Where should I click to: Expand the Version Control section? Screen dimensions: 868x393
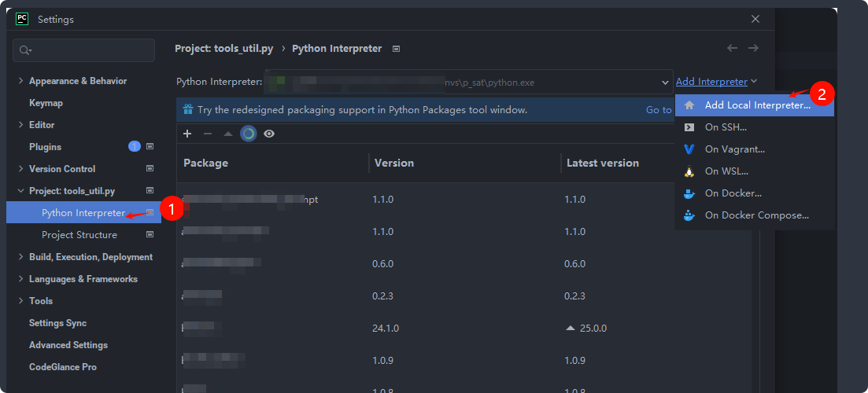point(21,168)
